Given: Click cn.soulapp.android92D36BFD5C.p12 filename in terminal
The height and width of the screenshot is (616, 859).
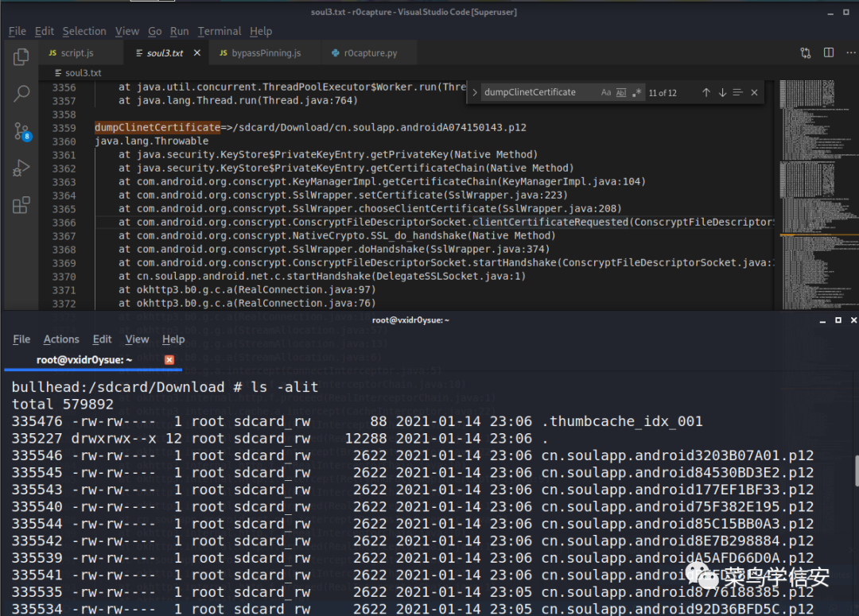Looking at the screenshot, I should pos(677,609).
